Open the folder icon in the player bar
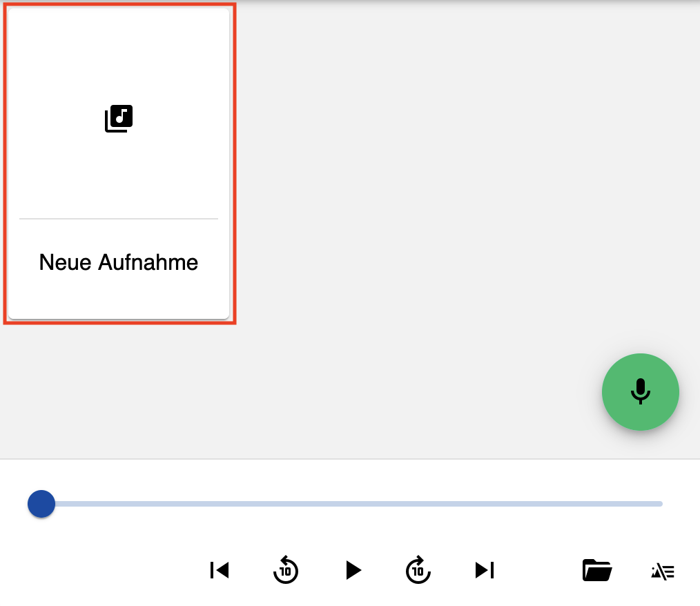 coord(597,570)
